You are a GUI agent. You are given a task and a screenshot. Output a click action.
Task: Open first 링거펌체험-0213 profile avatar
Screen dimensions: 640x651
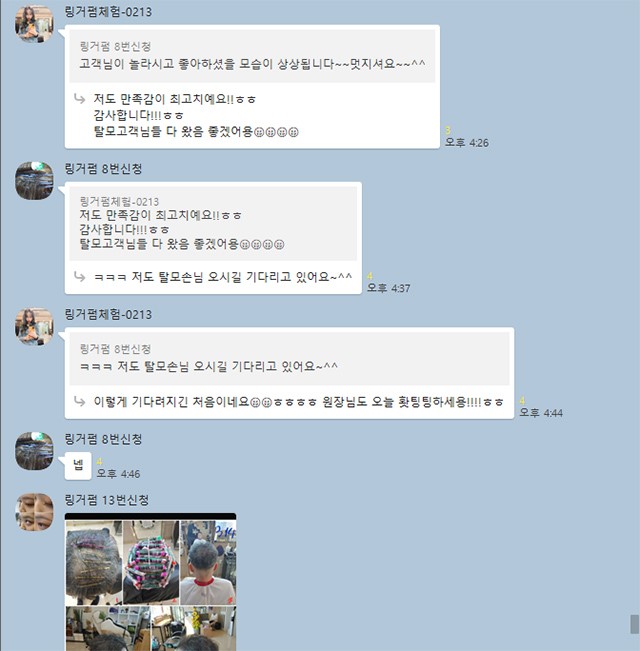coord(34,24)
